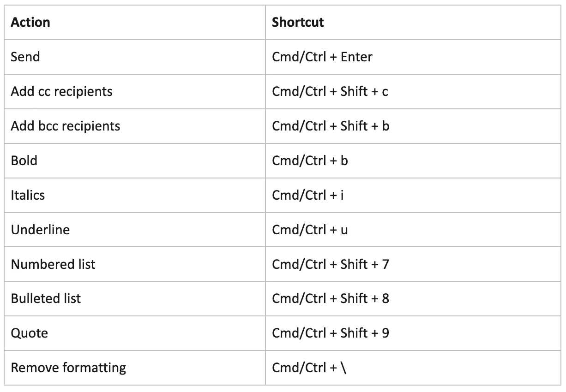Select the Numbered list cell
The image size is (566, 392).
point(53,264)
